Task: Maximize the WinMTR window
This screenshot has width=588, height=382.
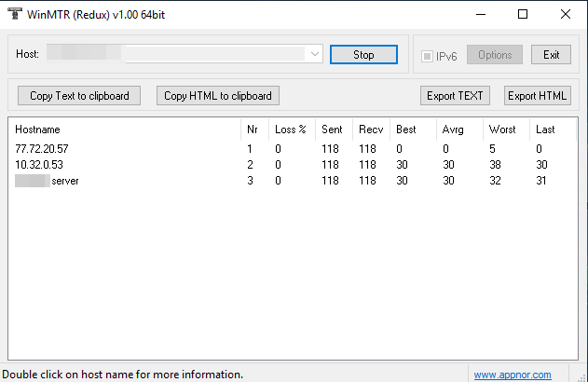Action: [523, 14]
